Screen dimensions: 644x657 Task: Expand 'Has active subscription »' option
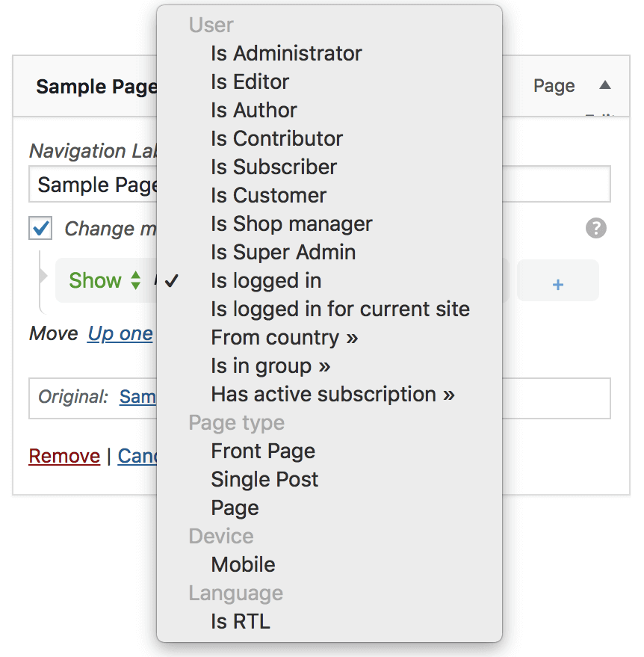point(332,395)
